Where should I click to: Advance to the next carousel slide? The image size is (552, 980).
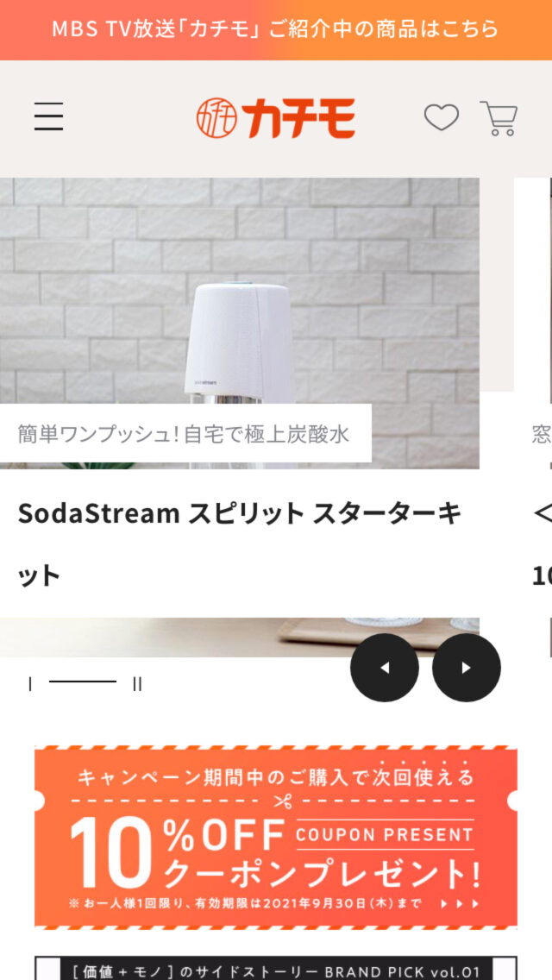coord(467,668)
